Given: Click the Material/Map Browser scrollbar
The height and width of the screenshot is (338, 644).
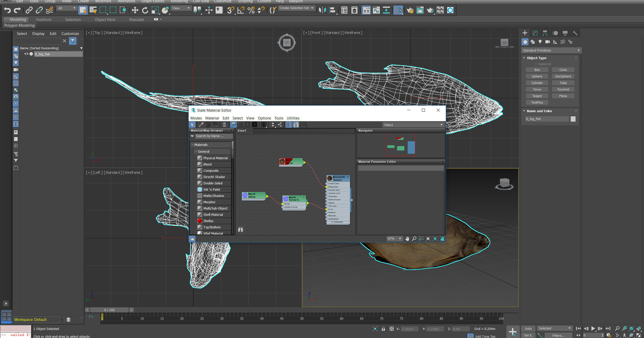Looking at the screenshot, I should (233, 150).
